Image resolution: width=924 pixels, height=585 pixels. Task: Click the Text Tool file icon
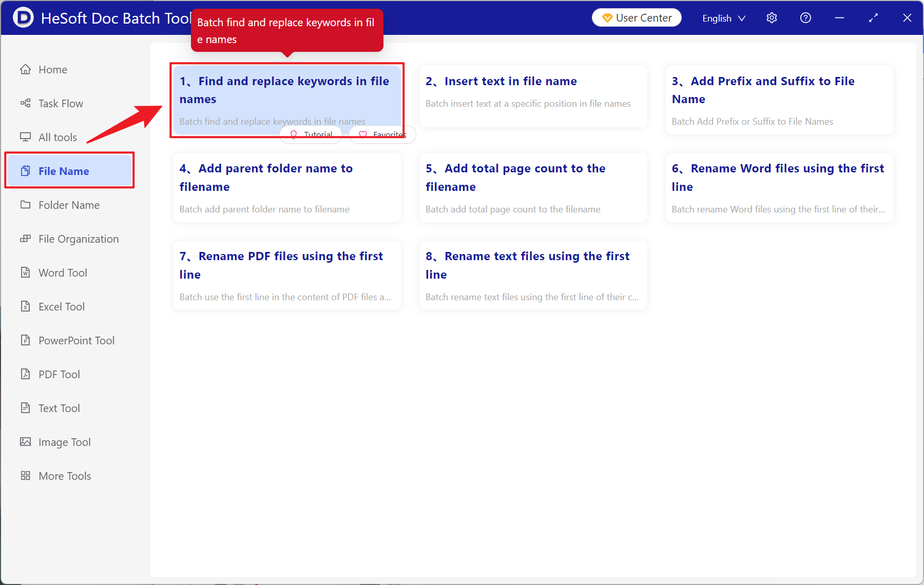(x=25, y=407)
